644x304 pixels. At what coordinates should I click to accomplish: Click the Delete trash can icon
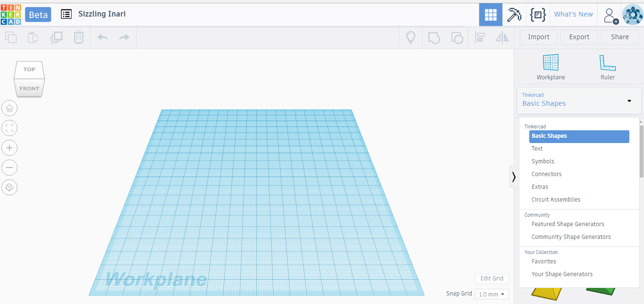[x=79, y=37]
